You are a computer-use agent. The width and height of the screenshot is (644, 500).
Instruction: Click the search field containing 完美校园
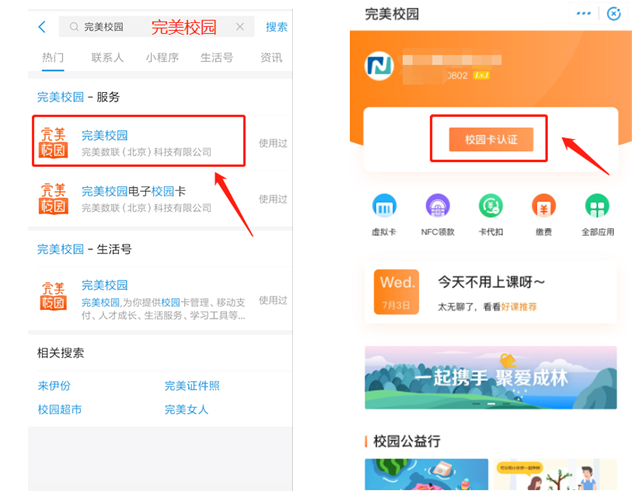pyautogui.click(x=156, y=27)
